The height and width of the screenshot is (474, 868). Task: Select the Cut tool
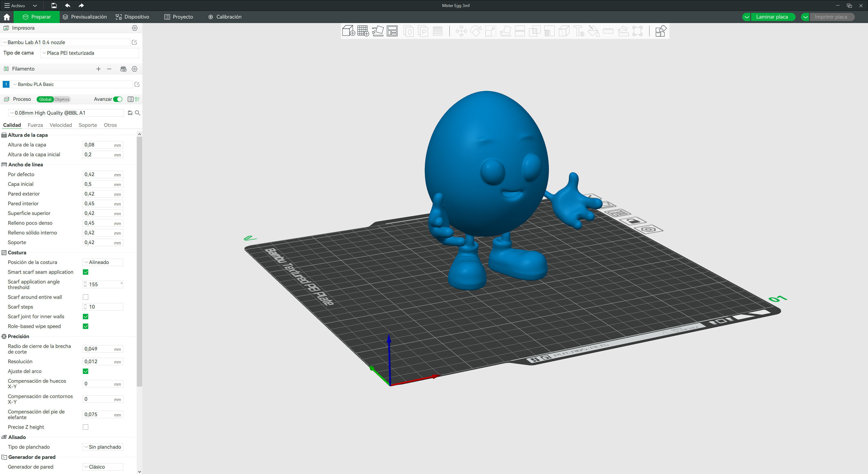[520, 31]
